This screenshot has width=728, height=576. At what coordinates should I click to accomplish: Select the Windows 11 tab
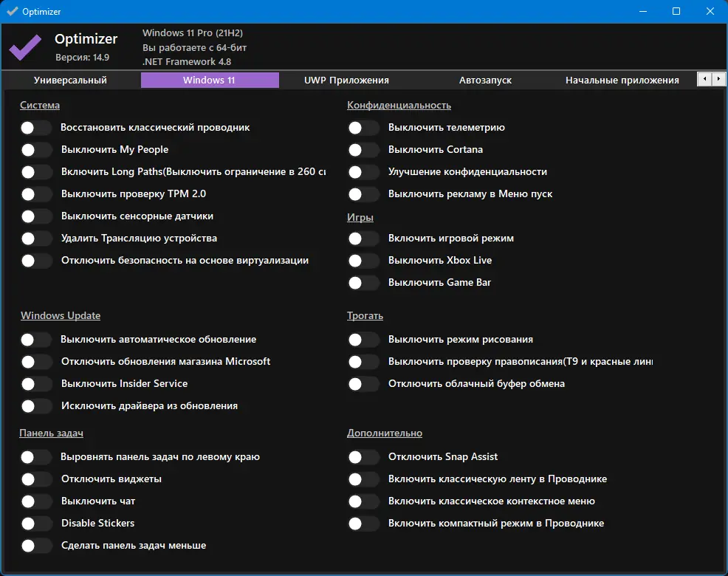[x=210, y=80]
